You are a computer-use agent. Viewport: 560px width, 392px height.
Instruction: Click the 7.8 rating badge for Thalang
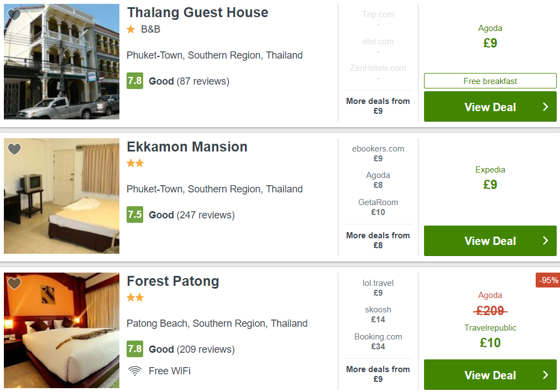pos(135,81)
